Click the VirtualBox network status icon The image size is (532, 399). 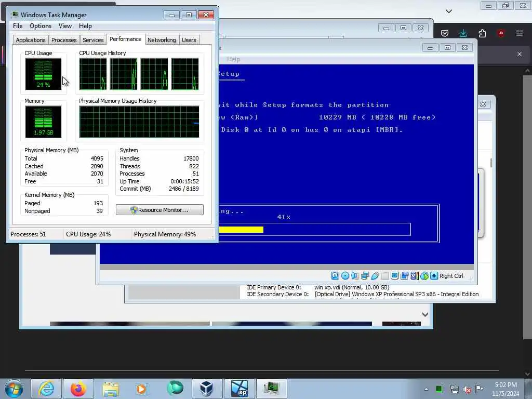[365, 276]
